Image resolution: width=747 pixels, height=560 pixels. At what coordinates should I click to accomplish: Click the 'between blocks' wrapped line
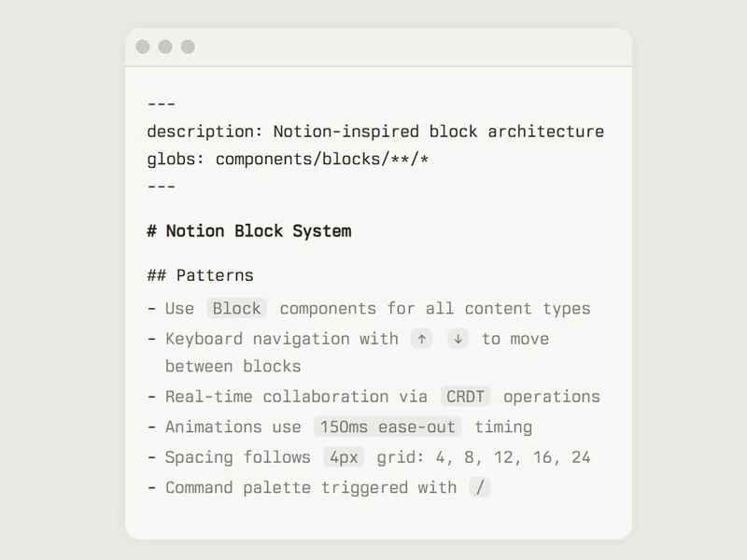[x=233, y=366]
